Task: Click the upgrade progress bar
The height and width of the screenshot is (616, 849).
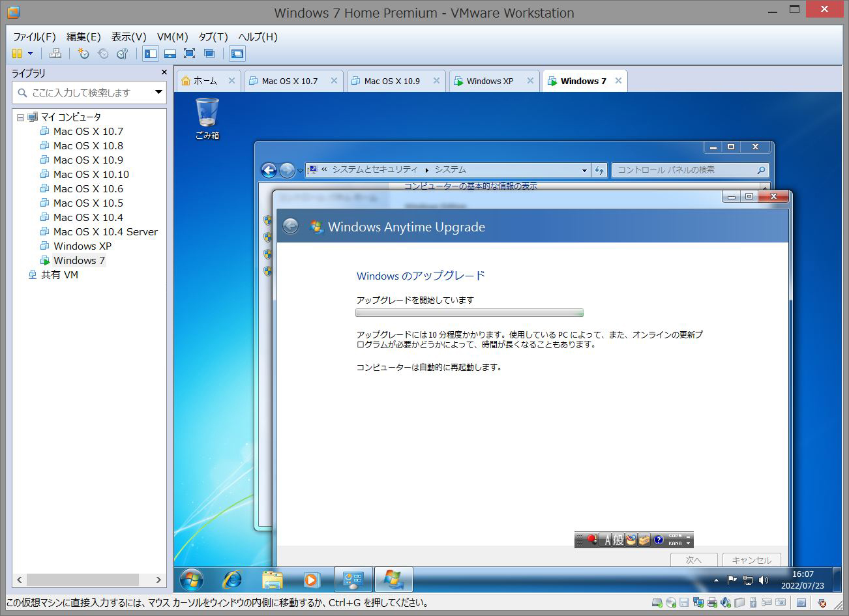Action: [x=469, y=313]
